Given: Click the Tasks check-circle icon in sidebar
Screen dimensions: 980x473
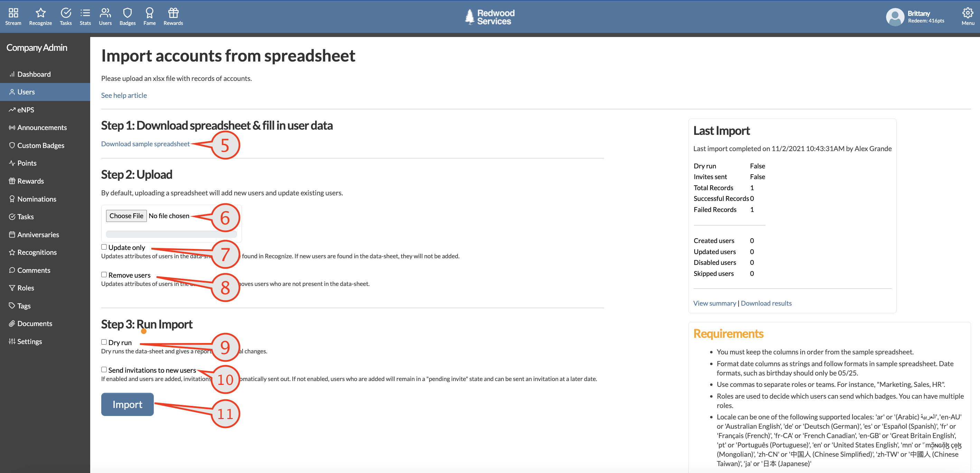Looking at the screenshot, I should click(12, 216).
